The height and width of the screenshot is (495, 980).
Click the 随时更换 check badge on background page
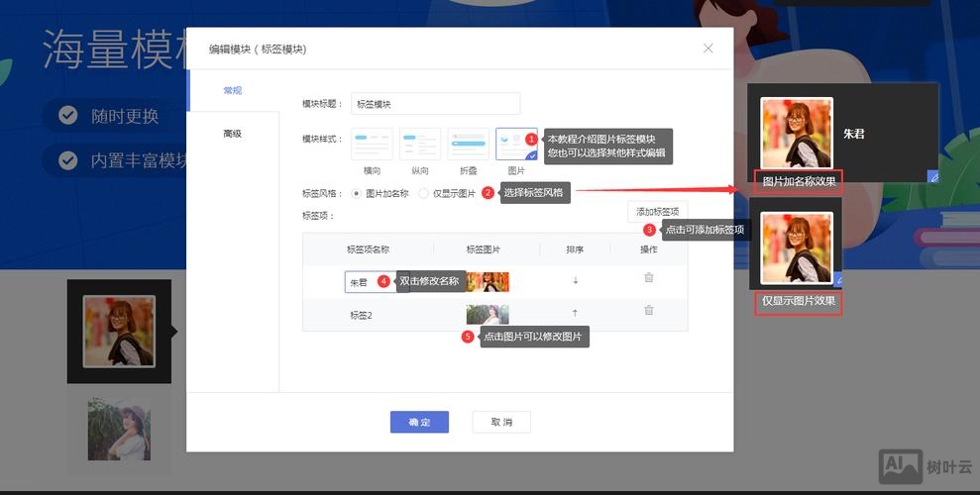[68, 116]
